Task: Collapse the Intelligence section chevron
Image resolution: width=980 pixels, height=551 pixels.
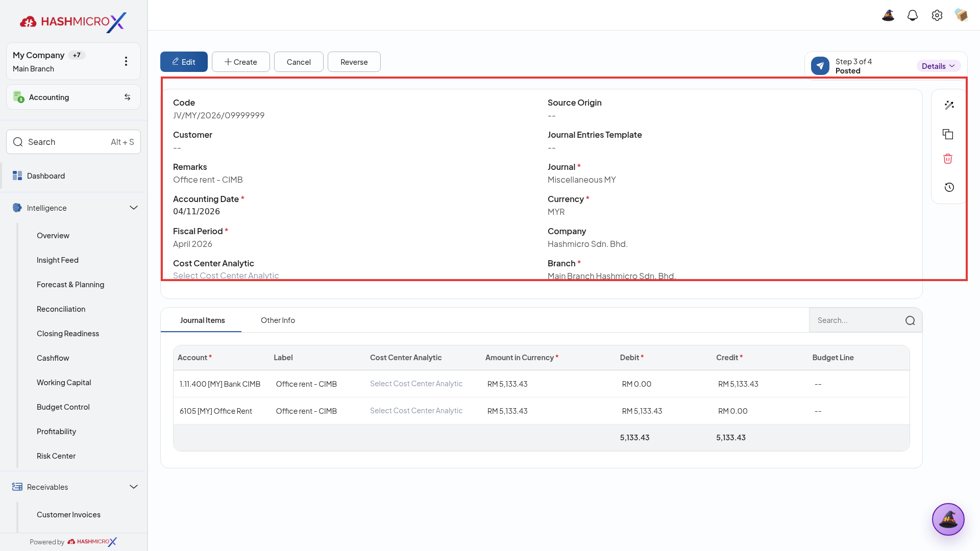Action: 134,208
